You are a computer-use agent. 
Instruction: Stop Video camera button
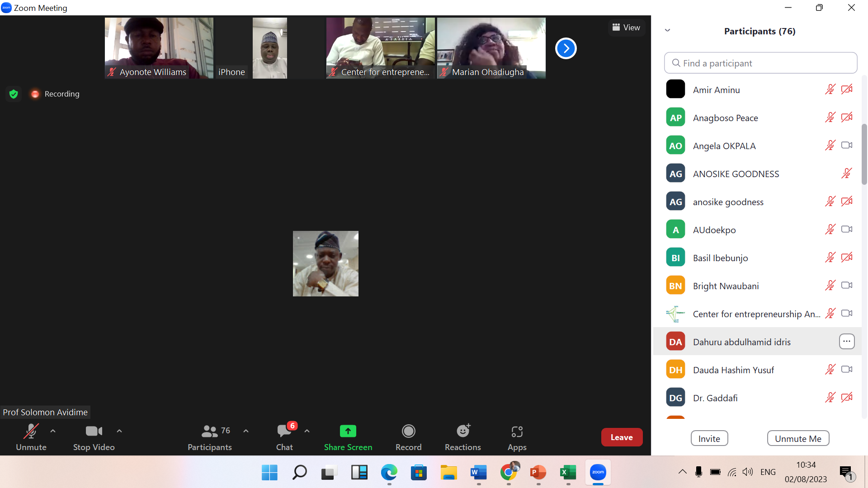pos(94,437)
